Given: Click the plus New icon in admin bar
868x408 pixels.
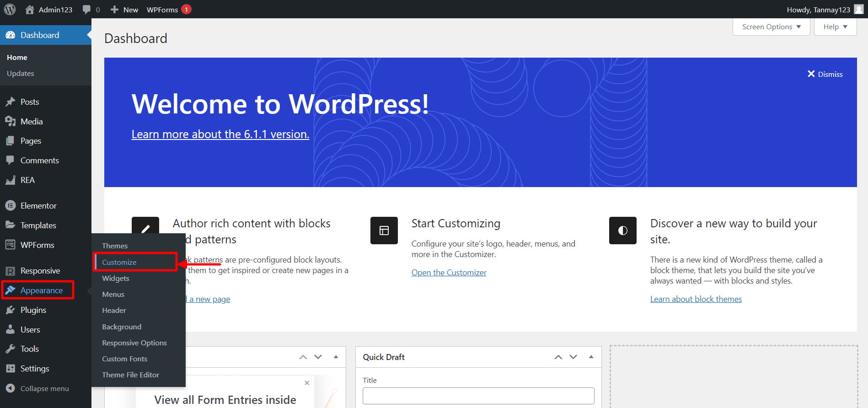Looking at the screenshot, I should tap(114, 9).
